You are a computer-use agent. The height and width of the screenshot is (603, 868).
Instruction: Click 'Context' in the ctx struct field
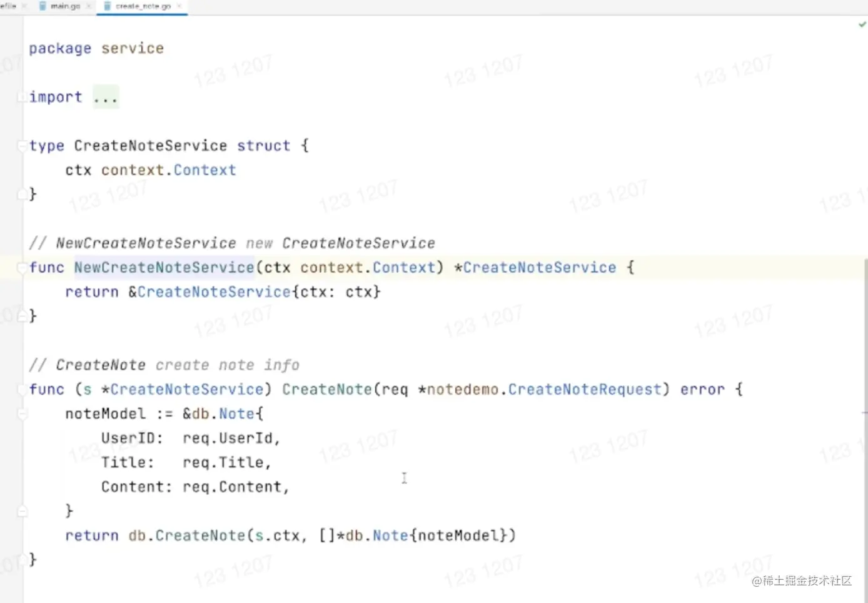pyautogui.click(x=205, y=170)
